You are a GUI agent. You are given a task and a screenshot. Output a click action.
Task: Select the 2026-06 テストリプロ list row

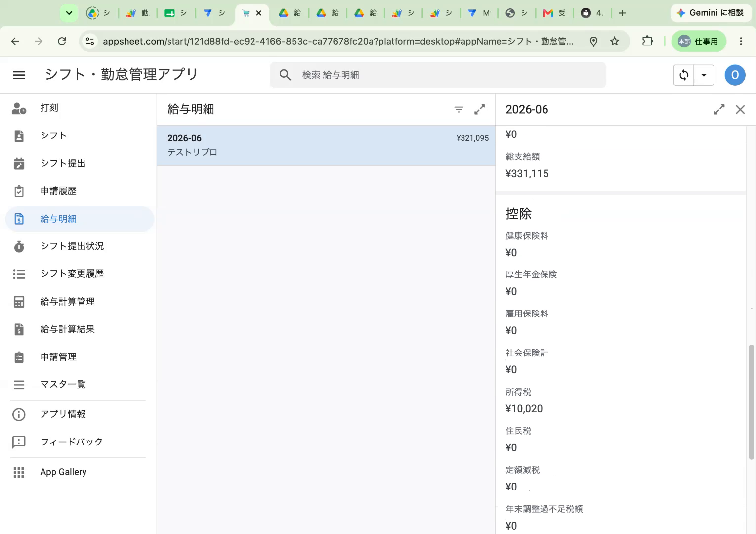tap(326, 145)
